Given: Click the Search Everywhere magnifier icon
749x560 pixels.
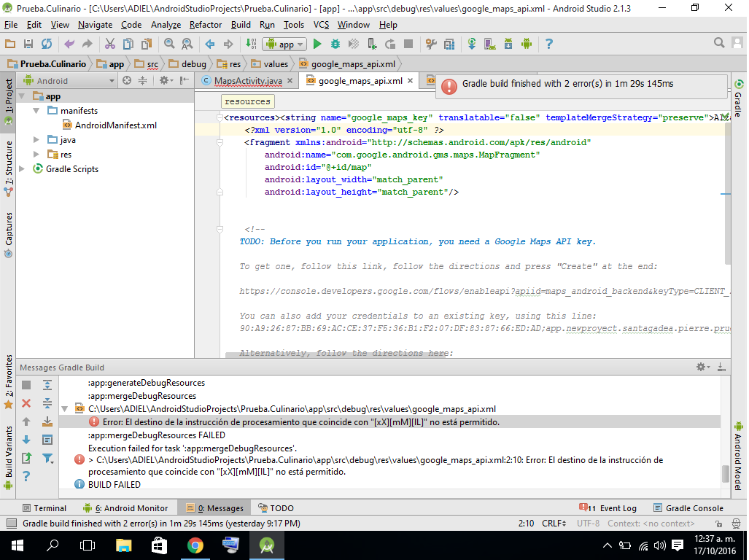Looking at the screenshot, I should click(x=719, y=43).
